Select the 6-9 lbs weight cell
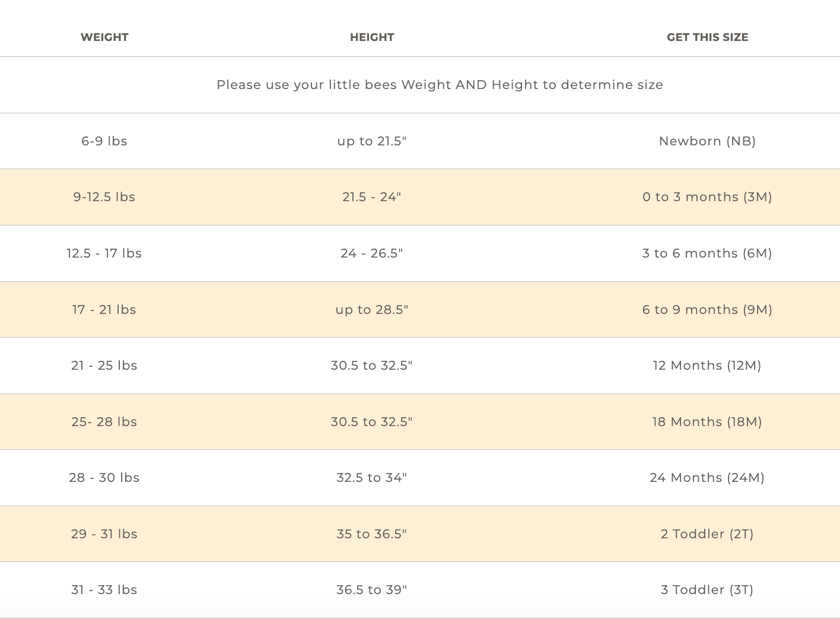 [x=104, y=141]
